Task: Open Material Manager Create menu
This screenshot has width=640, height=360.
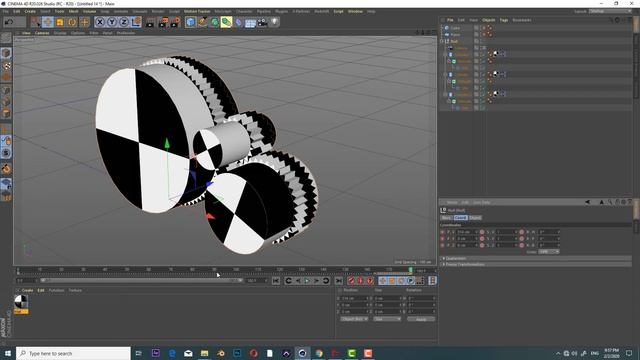Action: pos(27,291)
